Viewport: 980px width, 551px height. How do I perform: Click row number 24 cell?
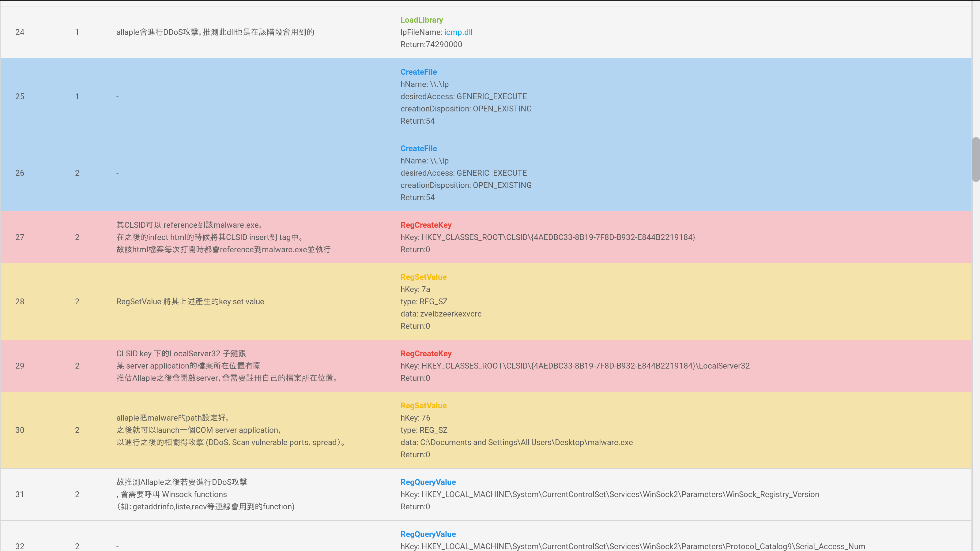click(x=20, y=32)
